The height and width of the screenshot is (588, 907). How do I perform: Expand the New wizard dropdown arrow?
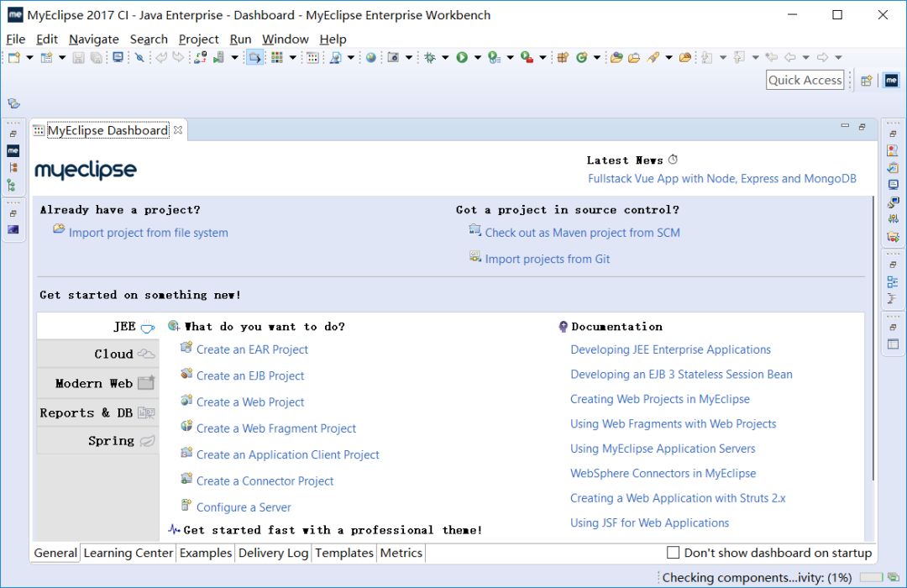29,57
